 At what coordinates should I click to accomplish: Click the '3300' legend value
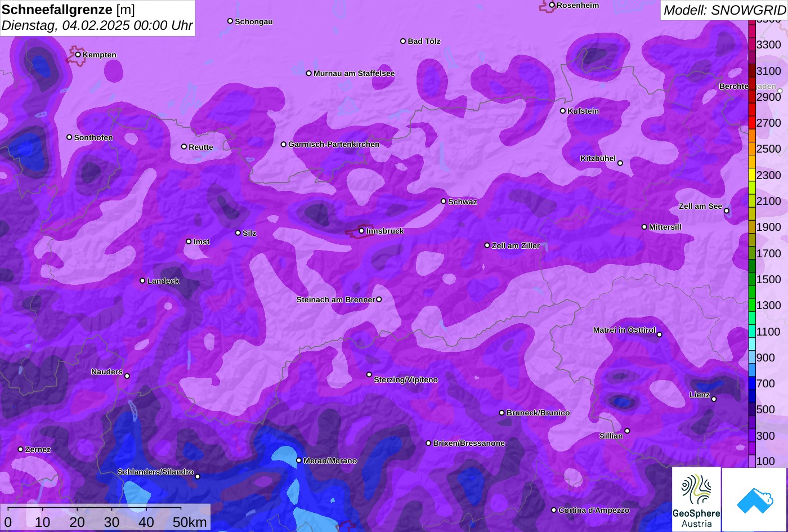tap(769, 44)
